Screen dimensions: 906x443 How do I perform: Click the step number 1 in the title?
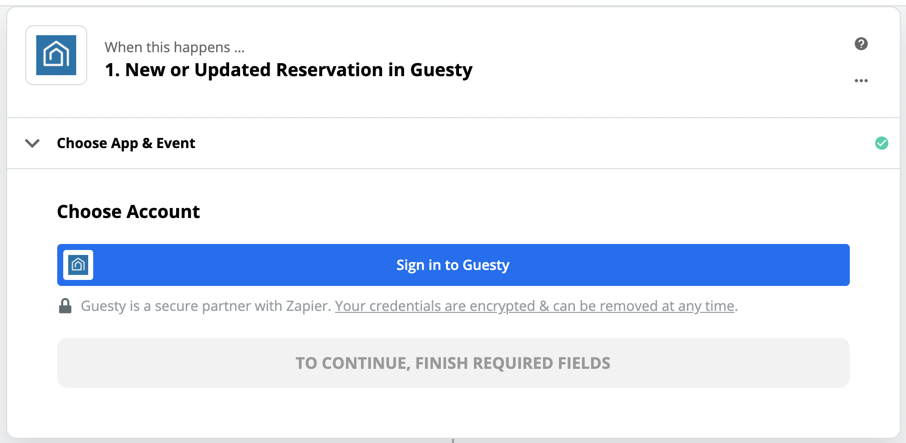point(110,70)
